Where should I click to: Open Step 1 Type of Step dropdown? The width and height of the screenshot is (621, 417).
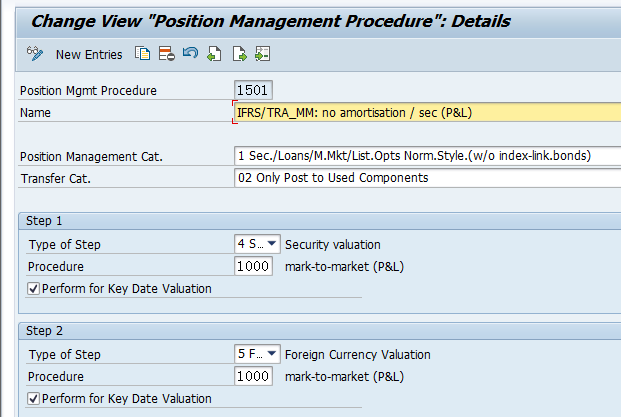pos(272,244)
